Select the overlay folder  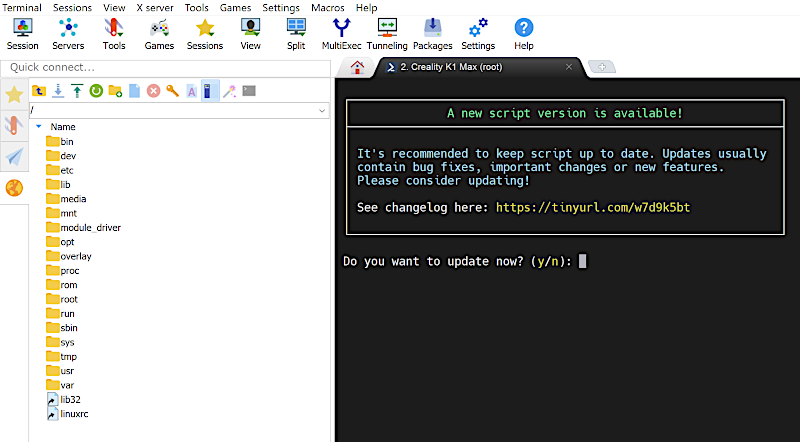pyautogui.click(x=69, y=256)
